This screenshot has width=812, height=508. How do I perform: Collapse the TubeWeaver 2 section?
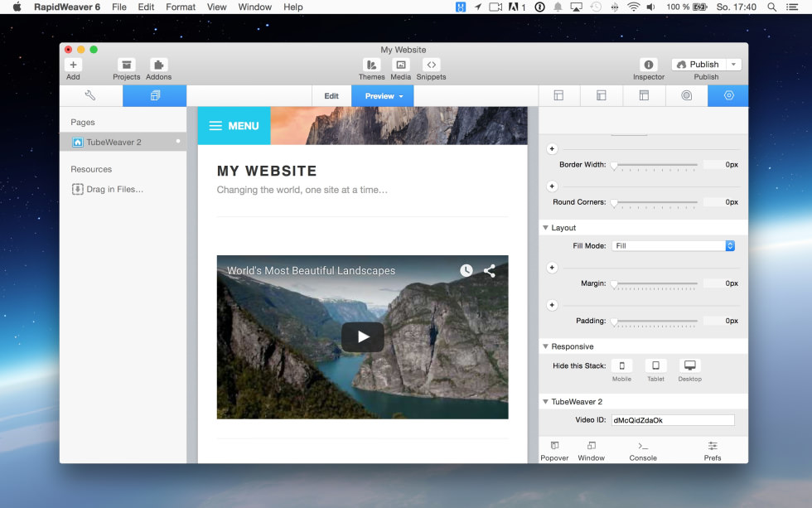click(x=545, y=402)
